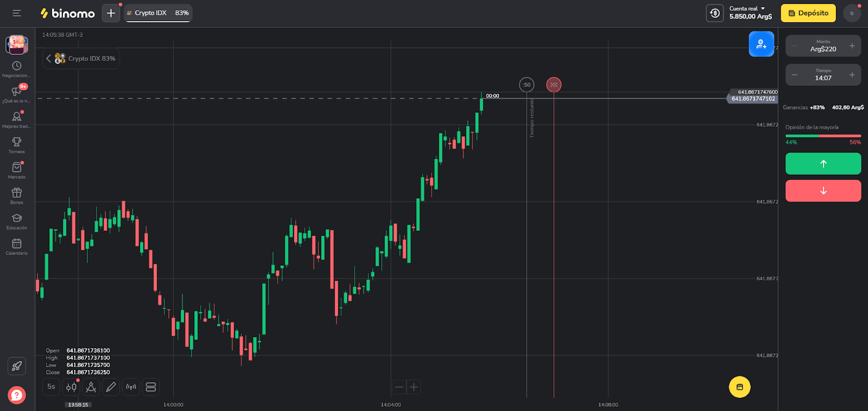Switch to the Crypto IDX 83% tab
The image size is (868, 411).
(158, 13)
